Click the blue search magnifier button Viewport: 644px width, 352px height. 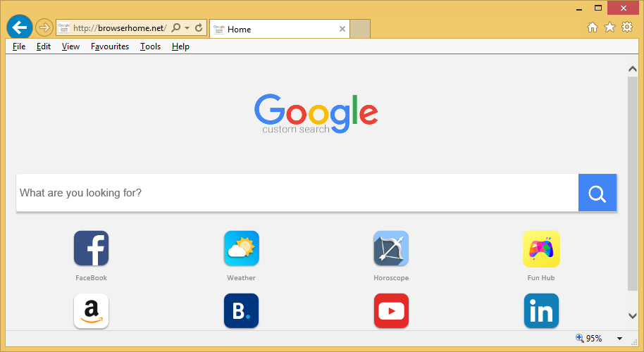coord(597,193)
